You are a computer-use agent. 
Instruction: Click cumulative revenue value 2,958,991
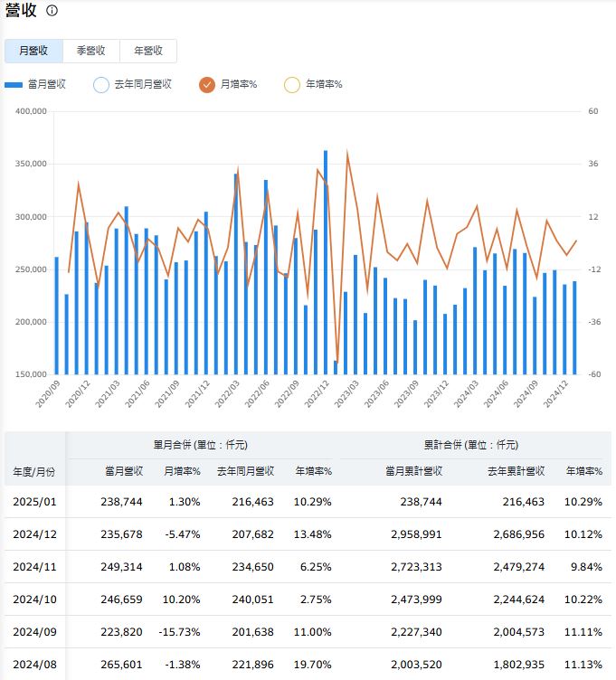tap(416, 534)
